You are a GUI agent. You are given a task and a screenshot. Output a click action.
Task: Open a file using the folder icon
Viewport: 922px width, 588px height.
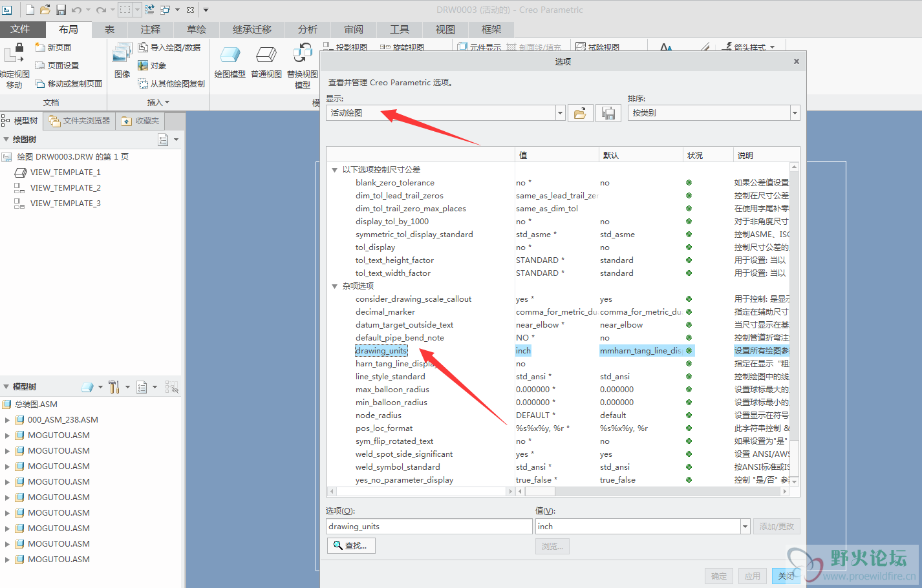pyautogui.click(x=45, y=10)
